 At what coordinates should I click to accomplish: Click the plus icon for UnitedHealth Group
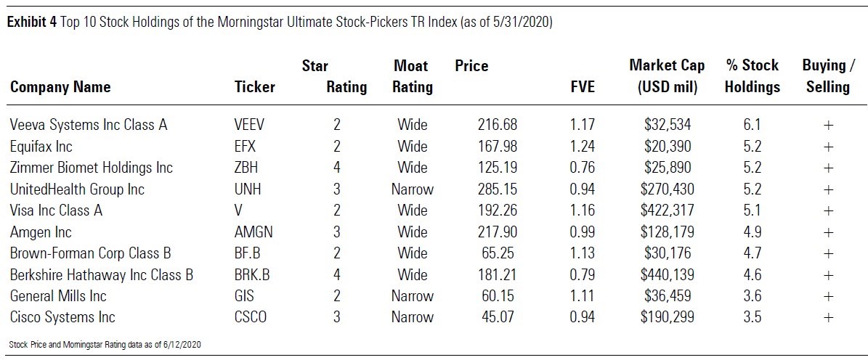pos(827,189)
